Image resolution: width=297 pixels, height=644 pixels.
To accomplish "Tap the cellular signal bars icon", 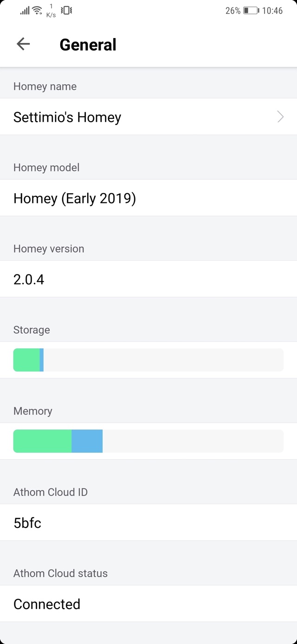I will [x=25, y=10].
